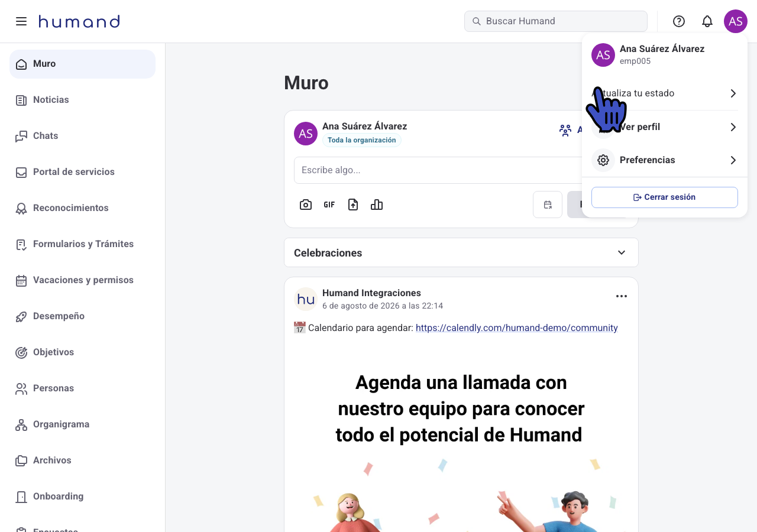Select Actualiza tu estado menu entry
The width and height of the screenshot is (757, 532).
pyautogui.click(x=665, y=93)
